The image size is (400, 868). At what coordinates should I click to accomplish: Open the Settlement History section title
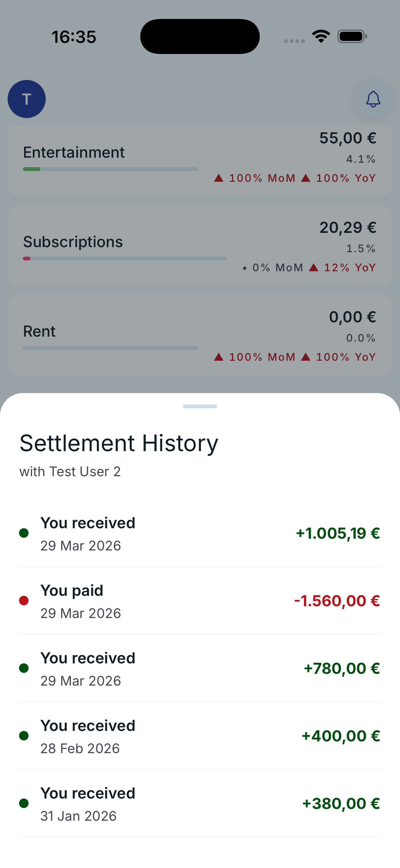tap(119, 443)
